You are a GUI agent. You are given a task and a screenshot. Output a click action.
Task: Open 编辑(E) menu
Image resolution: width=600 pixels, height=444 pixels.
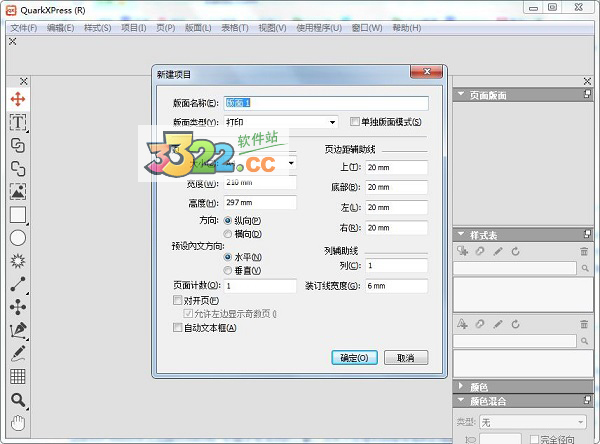(60, 28)
